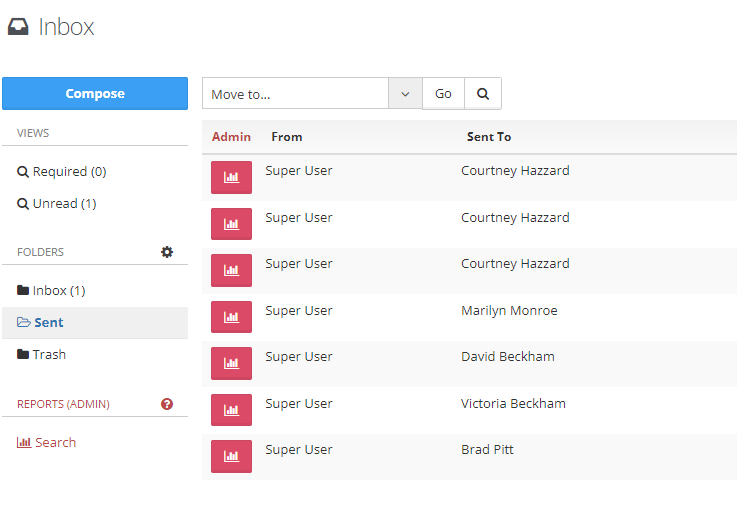Open report icon for Marilyn Monroe message
Image resolution: width=737 pixels, height=520 pixels.
(231, 317)
